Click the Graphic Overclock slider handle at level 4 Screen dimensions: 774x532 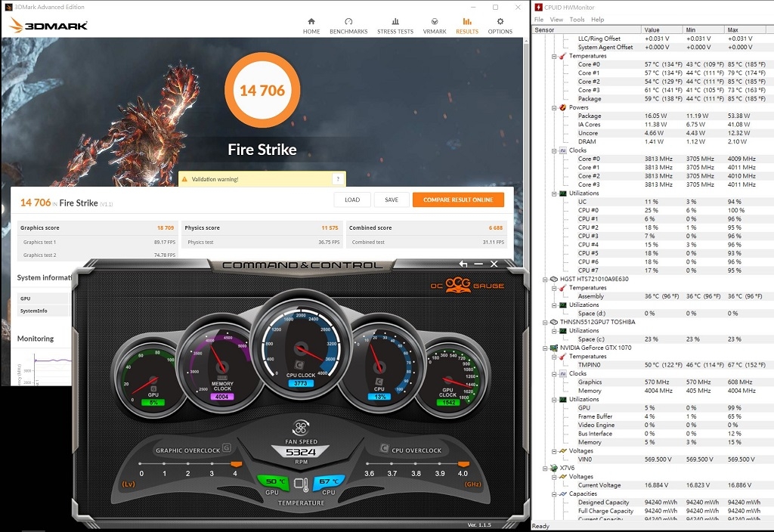pyautogui.click(x=236, y=464)
